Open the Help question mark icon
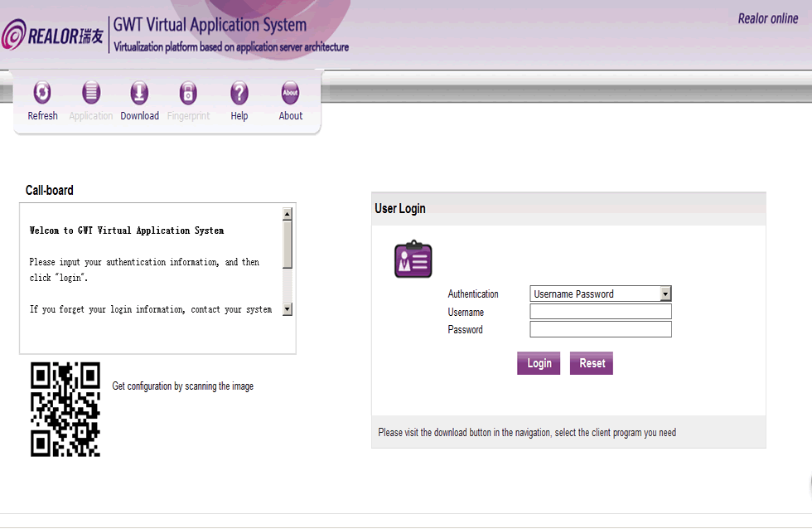 pyautogui.click(x=239, y=92)
